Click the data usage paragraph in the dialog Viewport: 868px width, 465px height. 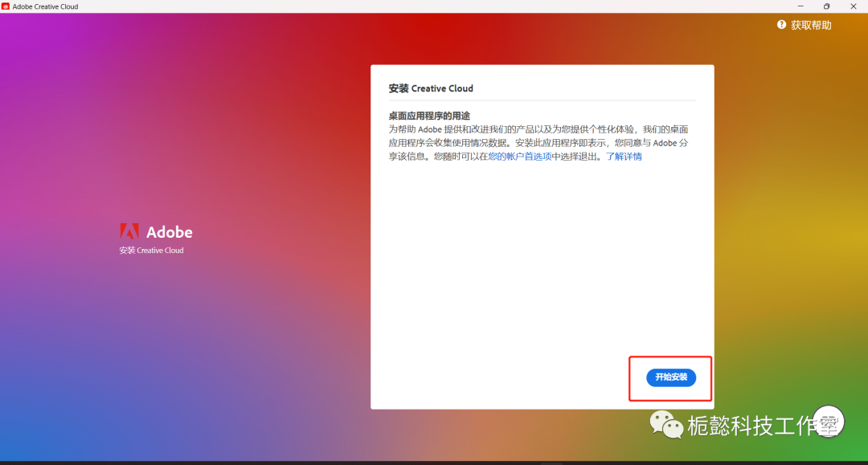coord(538,143)
